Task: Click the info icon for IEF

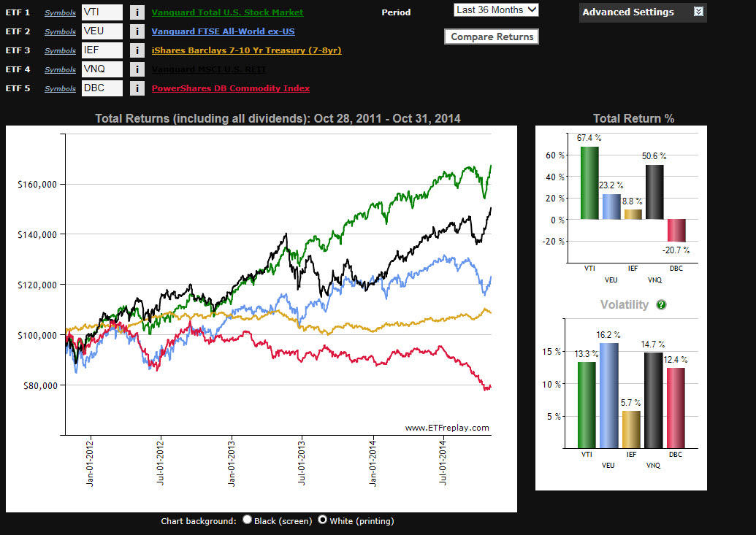Action: click(x=137, y=50)
